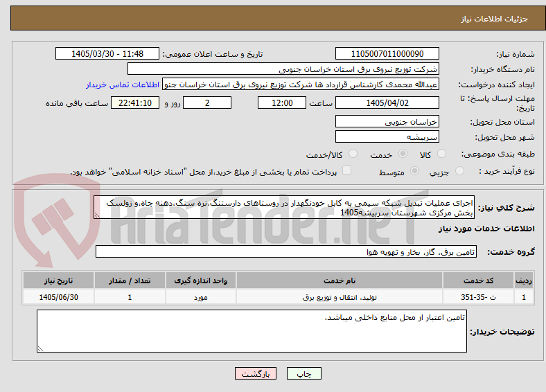The width and height of the screenshot is (546, 392).
Task: Click the کد خدمت column header
Action: click(x=479, y=280)
